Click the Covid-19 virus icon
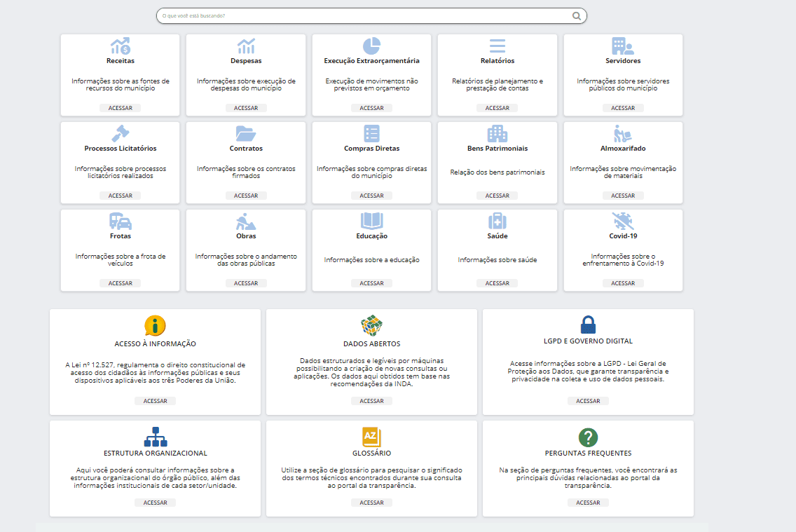Image resolution: width=796 pixels, height=532 pixels. 622,221
